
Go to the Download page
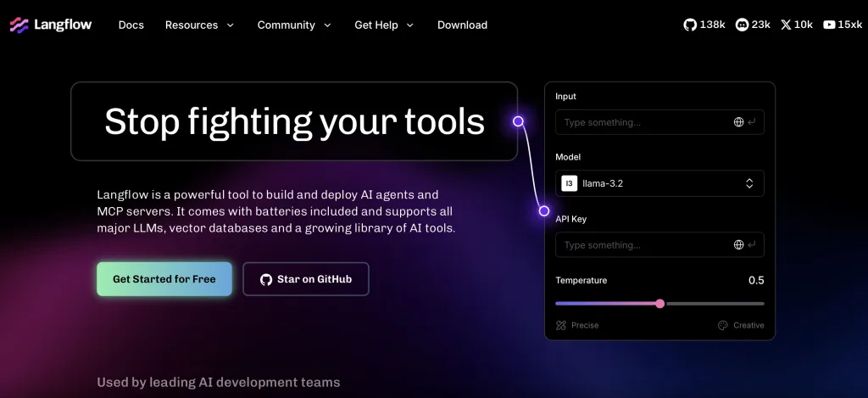[462, 25]
